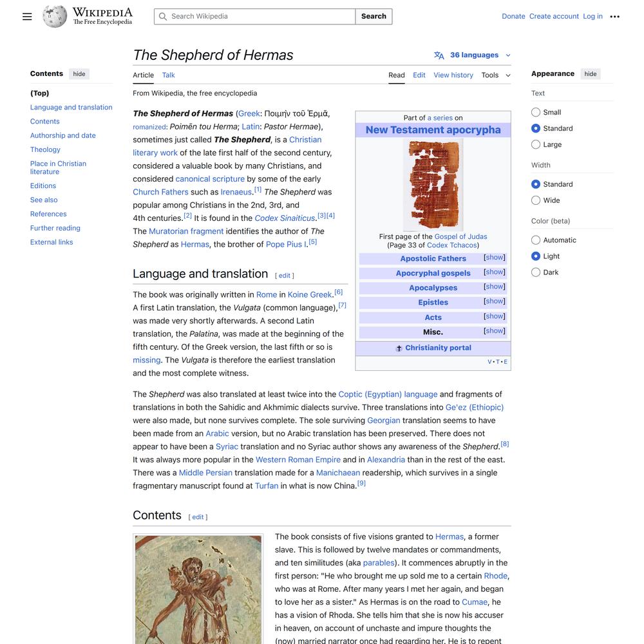Hide the Appearance panel
Screen dimensions: 644x644
click(x=590, y=74)
